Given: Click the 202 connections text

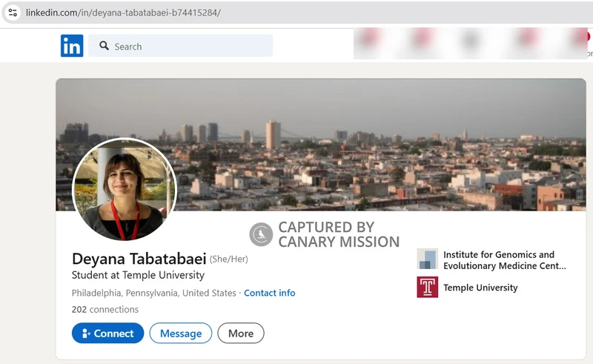Looking at the screenshot, I should pyautogui.click(x=105, y=310).
